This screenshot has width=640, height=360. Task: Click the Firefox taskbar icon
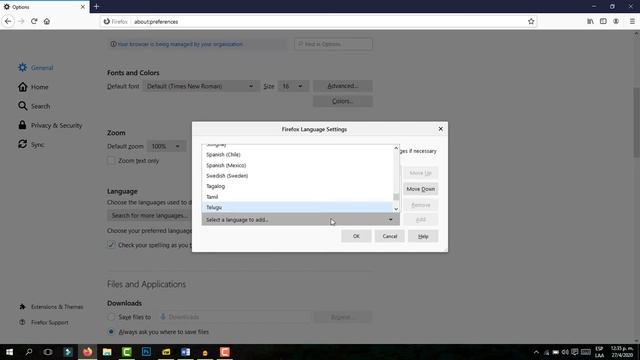(87, 352)
